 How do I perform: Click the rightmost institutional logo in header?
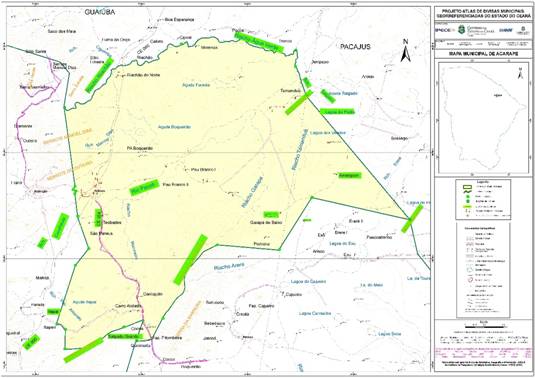[523, 30]
